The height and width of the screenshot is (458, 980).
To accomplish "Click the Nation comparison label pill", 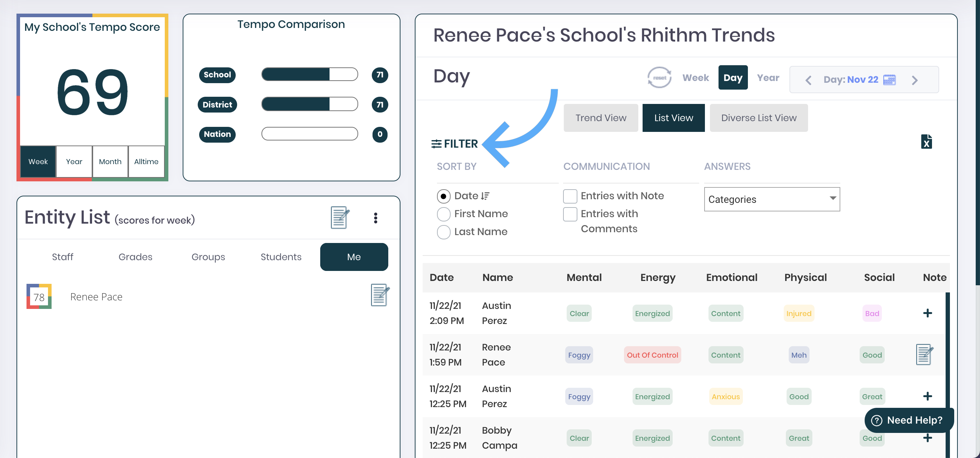I will (217, 134).
